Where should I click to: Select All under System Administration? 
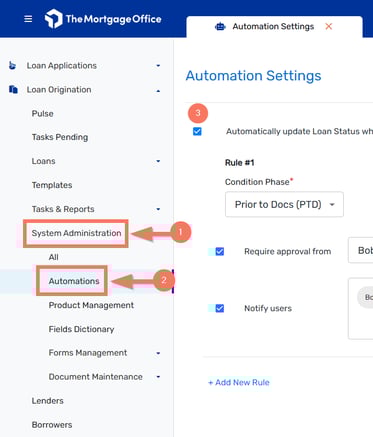click(53, 257)
